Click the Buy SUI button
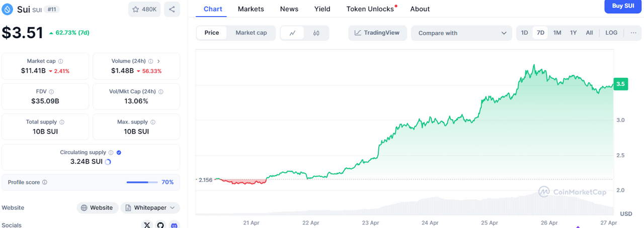This screenshot has height=228, width=644. (x=623, y=6)
